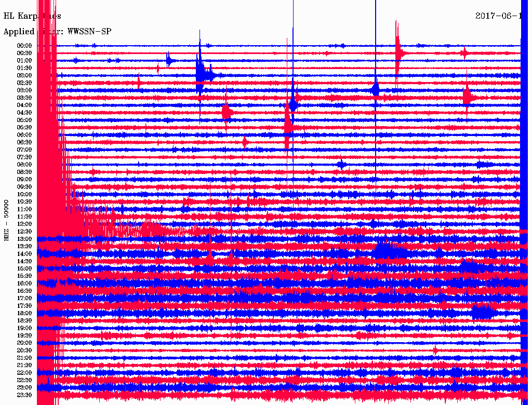Click the 04:00 time label
This screenshot has height=405, width=532.
tap(24, 105)
